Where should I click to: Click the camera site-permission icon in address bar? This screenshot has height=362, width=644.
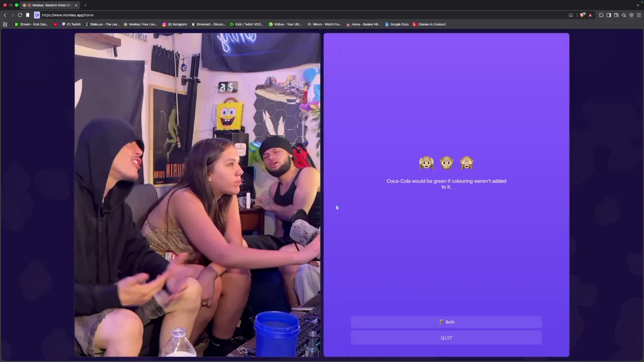tap(37, 15)
